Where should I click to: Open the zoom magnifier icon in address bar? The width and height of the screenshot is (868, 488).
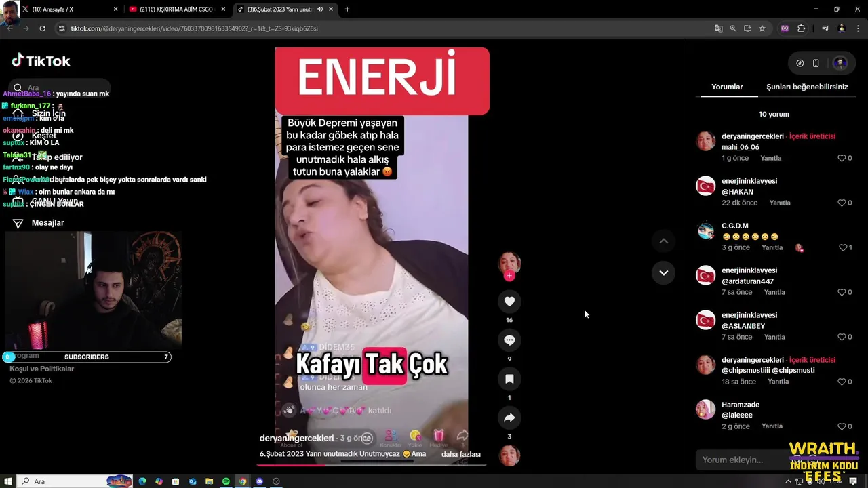(733, 28)
